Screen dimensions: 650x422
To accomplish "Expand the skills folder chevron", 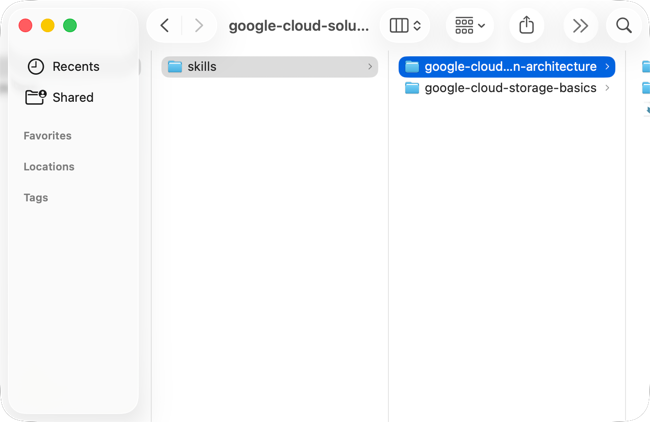I will click(x=370, y=67).
